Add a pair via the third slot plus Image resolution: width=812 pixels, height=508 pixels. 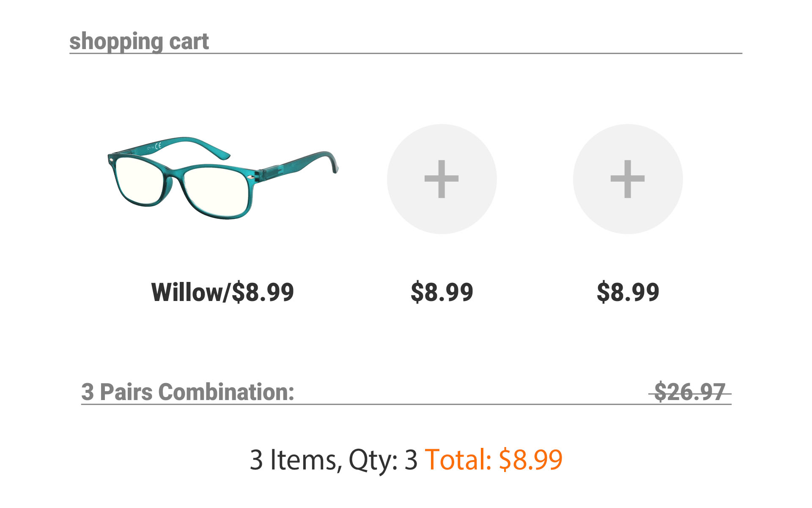tap(628, 179)
